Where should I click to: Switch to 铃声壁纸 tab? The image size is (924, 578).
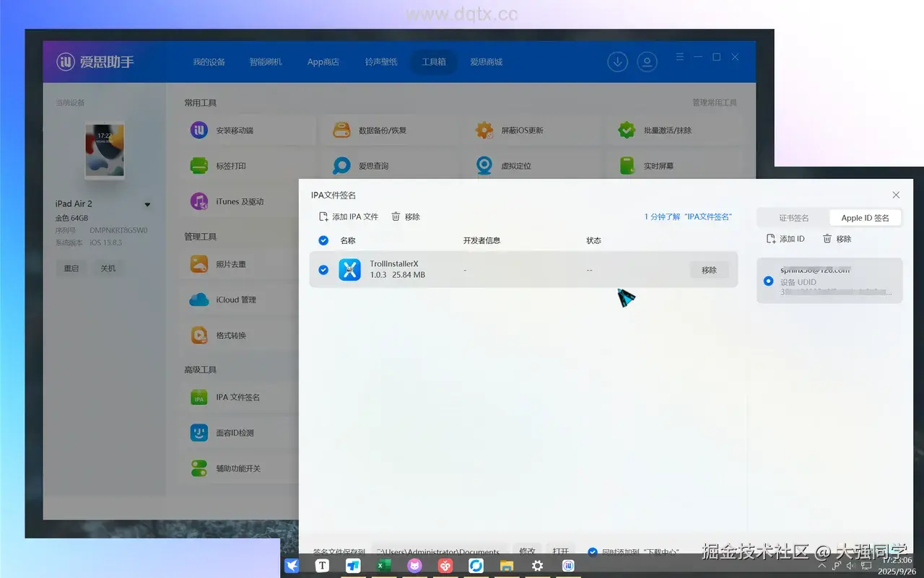pyautogui.click(x=381, y=62)
